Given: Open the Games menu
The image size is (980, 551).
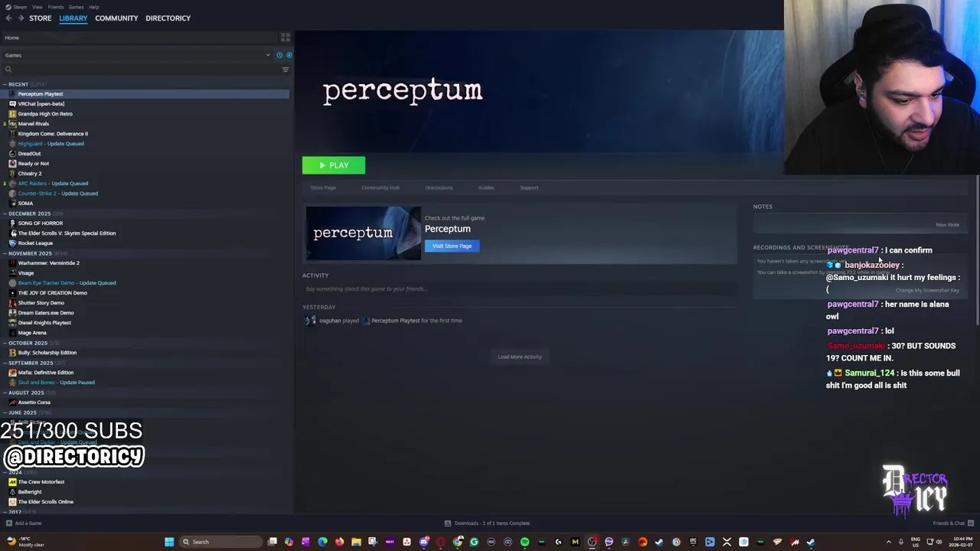Looking at the screenshot, I should [76, 7].
